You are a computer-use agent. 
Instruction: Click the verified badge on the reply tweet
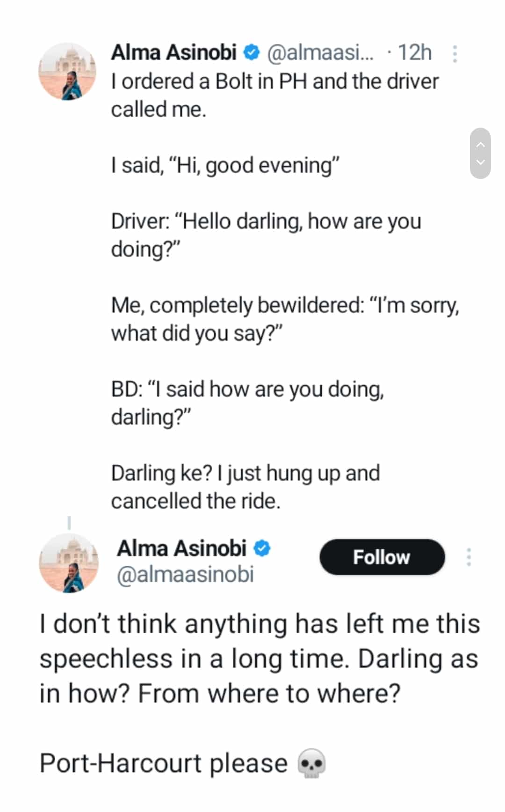tap(262, 549)
